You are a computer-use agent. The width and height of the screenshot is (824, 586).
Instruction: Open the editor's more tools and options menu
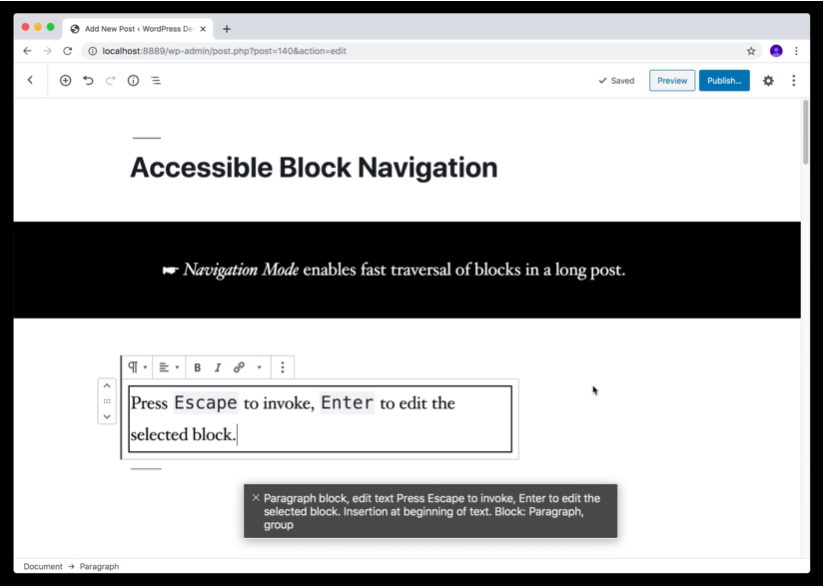(x=794, y=81)
